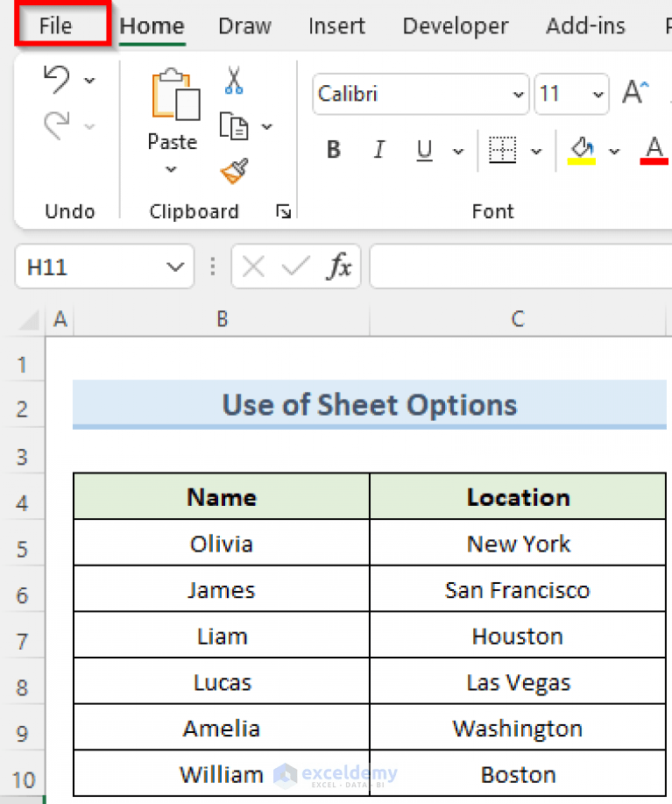Screen dimensions: 672x804
Task: Switch to the Developer ribbon tab
Action: (x=455, y=25)
